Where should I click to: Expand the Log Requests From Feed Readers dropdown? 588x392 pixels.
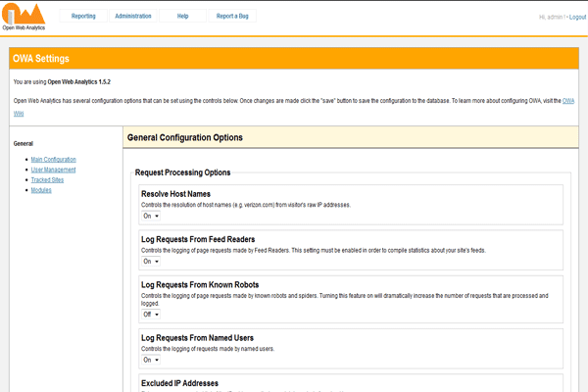[151, 262]
